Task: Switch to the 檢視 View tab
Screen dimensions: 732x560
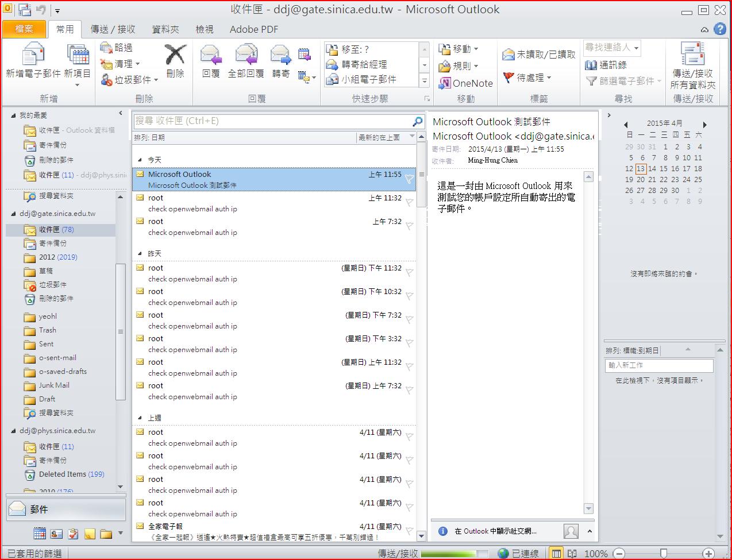Action: pos(205,29)
